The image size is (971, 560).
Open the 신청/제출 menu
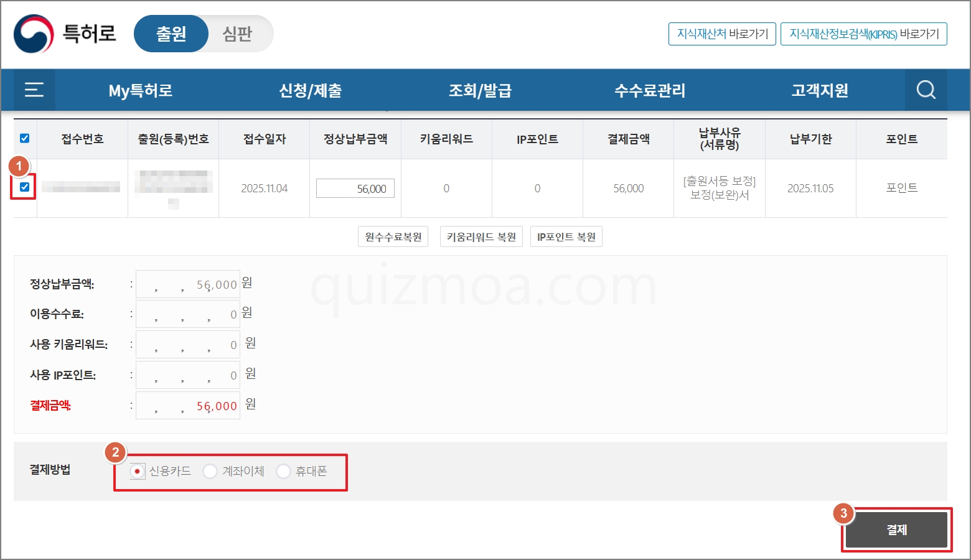(x=311, y=91)
